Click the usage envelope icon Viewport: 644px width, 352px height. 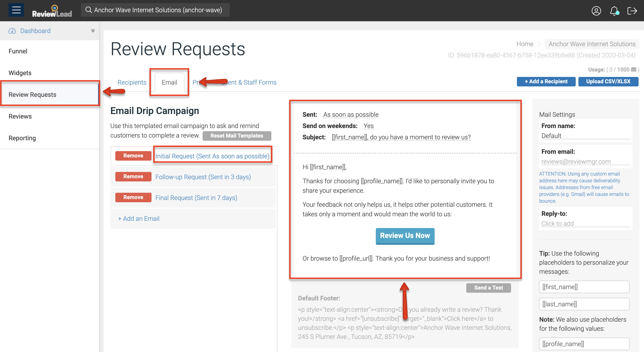click(x=634, y=69)
